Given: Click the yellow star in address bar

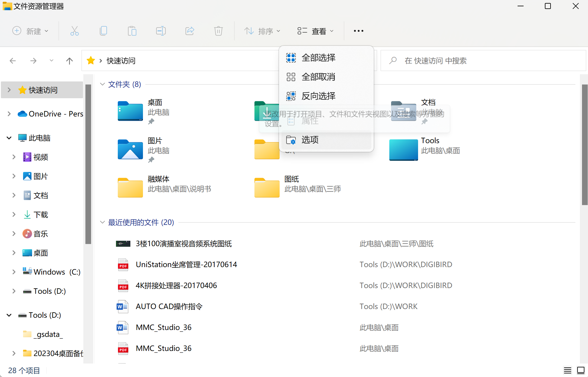Looking at the screenshot, I should (x=91, y=60).
